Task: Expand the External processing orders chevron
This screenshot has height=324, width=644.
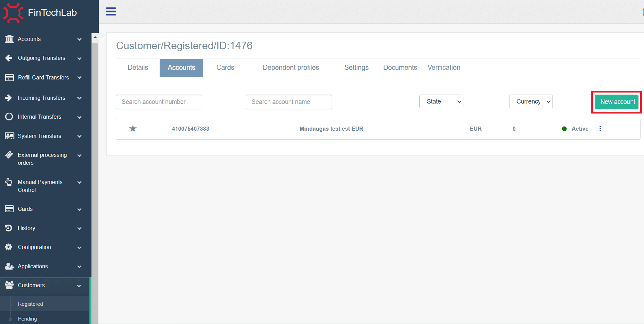Action: [x=79, y=155]
